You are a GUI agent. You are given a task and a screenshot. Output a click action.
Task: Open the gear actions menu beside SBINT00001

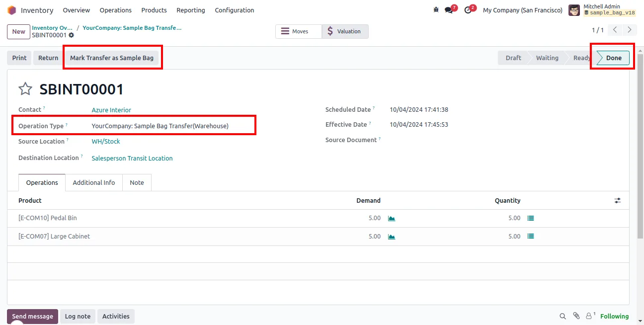[72, 35]
